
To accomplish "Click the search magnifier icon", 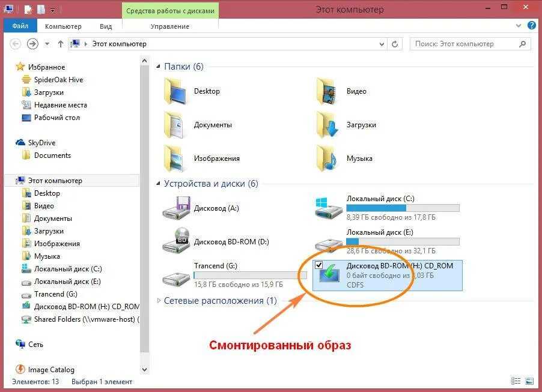I will tap(522, 44).
